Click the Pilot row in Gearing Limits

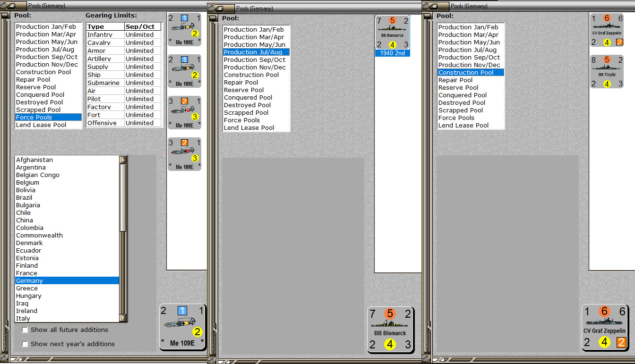tap(124, 99)
